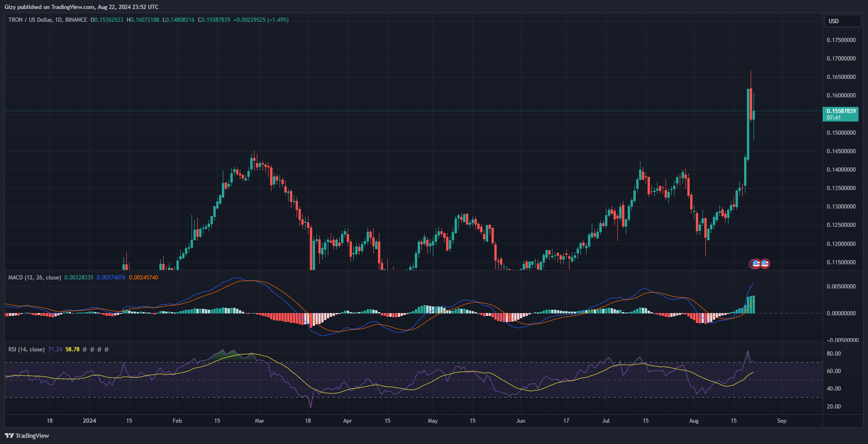The image size is (868, 444).
Task: Click the 0.11500000 price axis label
Action: 841,262
